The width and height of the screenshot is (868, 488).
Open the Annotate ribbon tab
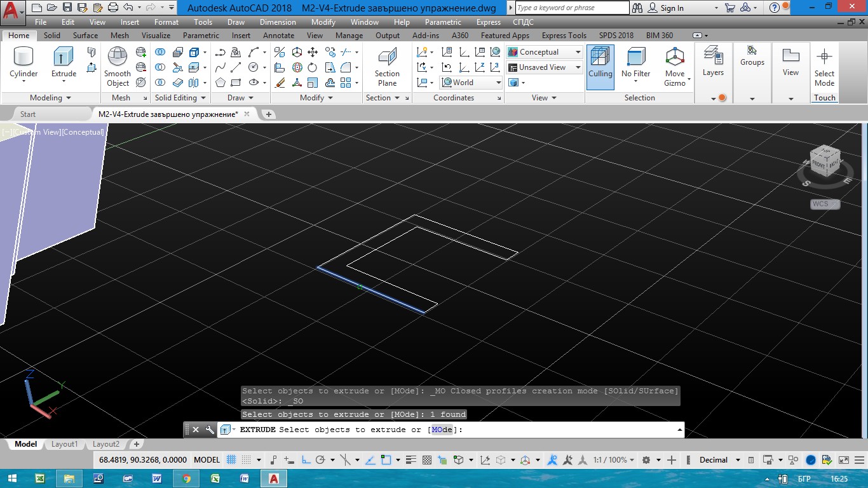click(278, 36)
